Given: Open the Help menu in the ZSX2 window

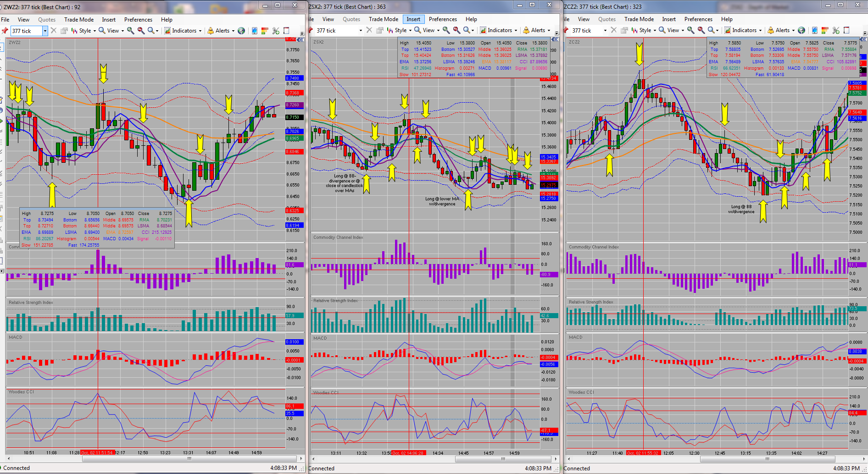Looking at the screenshot, I should 471,19.
